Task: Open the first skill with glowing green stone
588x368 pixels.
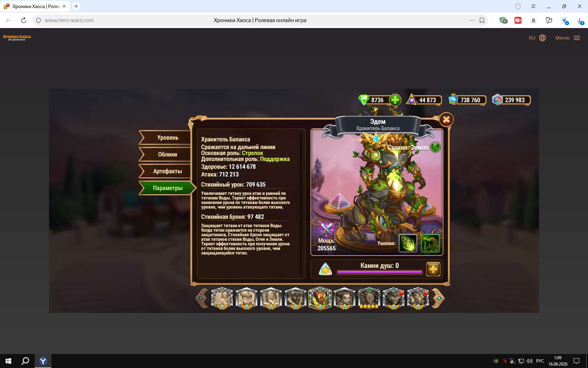Action: [x=408, y=243]
